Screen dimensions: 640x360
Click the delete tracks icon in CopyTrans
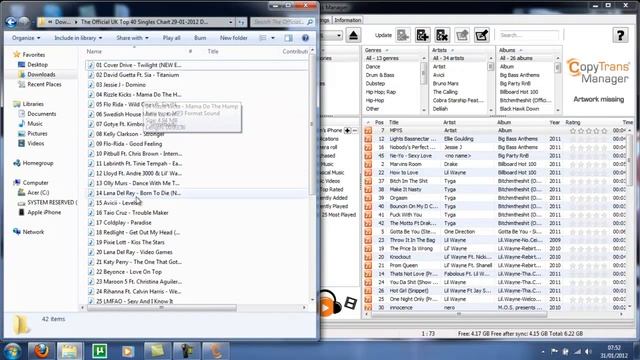[x=442, y=36]
